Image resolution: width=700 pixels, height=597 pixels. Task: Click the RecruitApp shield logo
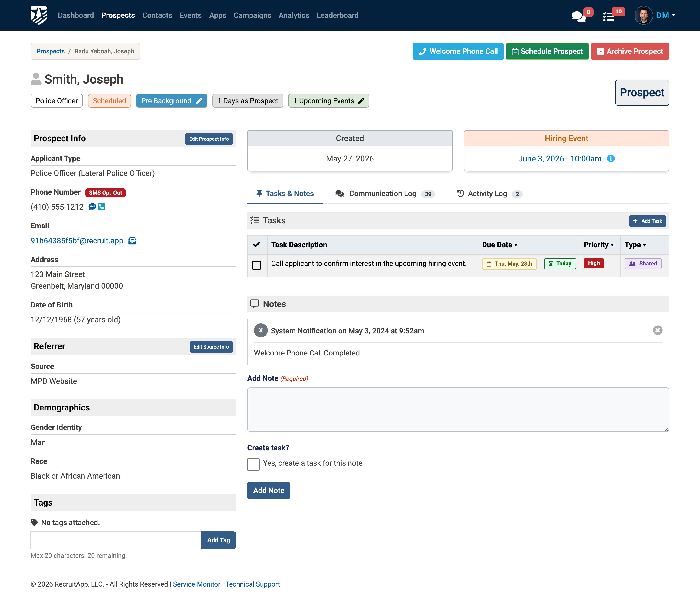tap(39, 15)
